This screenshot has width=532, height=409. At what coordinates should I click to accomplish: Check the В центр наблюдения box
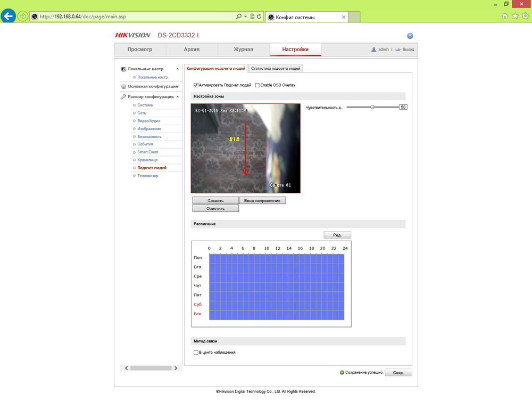[196, 353]
